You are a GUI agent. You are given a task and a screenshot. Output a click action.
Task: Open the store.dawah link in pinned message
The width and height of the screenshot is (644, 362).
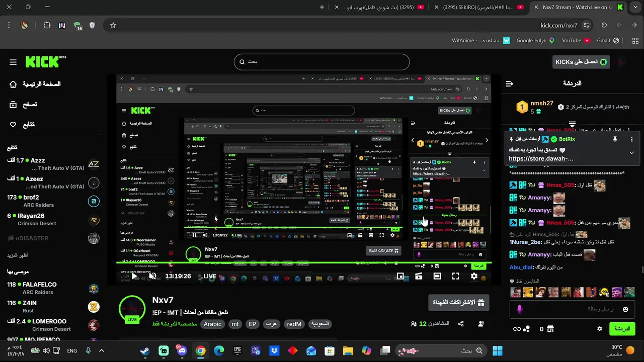541,158
